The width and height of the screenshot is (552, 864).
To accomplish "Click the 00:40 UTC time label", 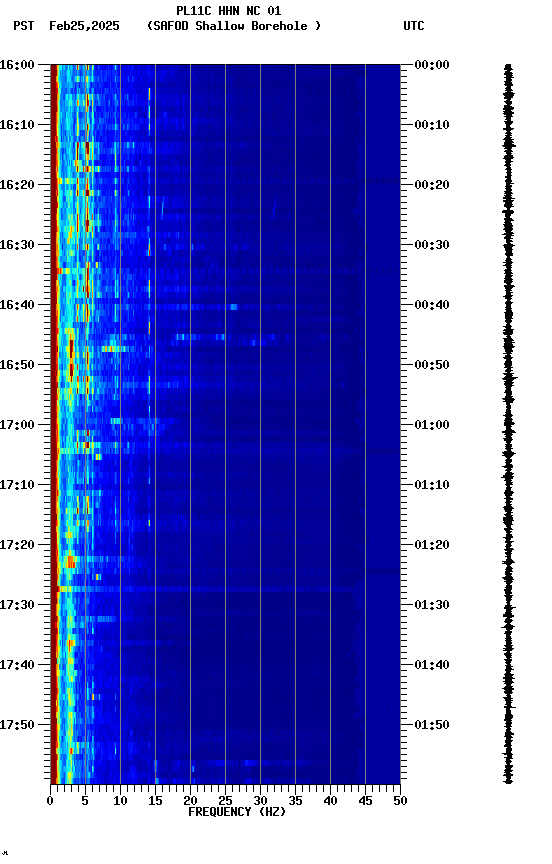I will pos(432,305).
